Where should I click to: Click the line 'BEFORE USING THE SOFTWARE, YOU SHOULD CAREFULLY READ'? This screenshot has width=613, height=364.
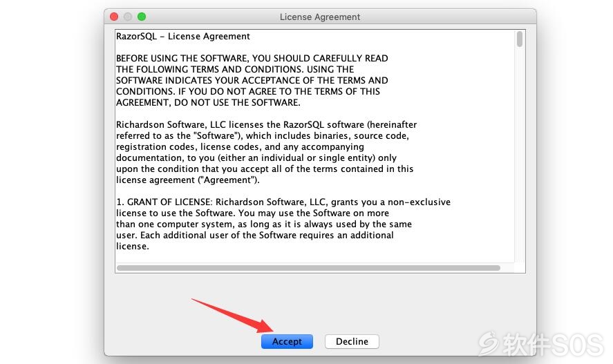252,58
